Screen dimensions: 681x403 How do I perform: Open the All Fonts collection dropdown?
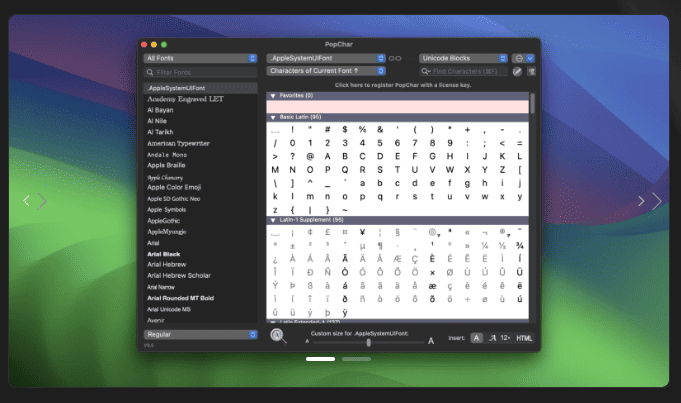(x=200, y=58)
